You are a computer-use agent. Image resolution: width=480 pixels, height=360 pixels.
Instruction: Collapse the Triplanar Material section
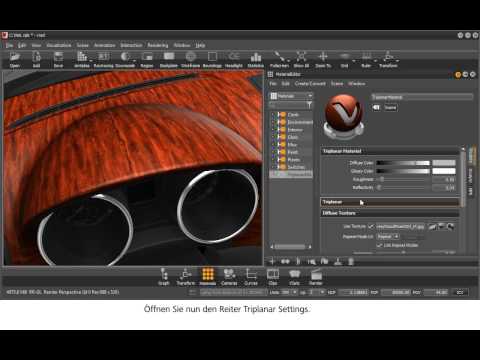pyautogui.click(x=390, y=151)
